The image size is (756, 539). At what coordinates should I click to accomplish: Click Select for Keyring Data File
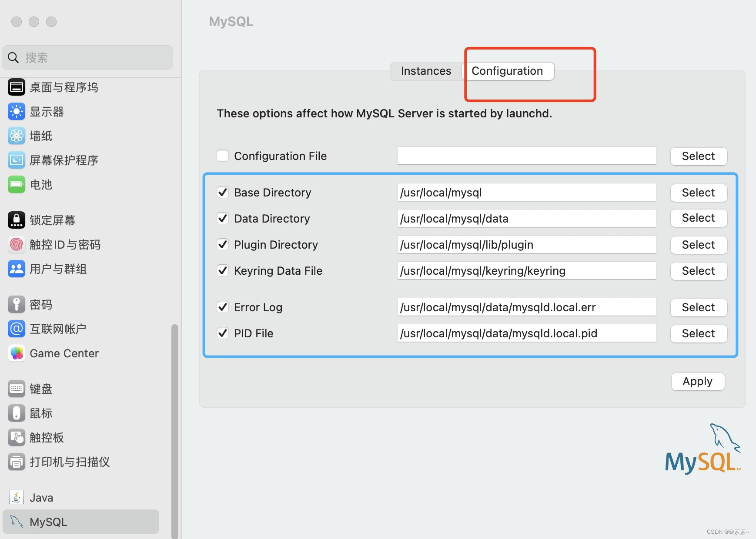click(699, 271)
